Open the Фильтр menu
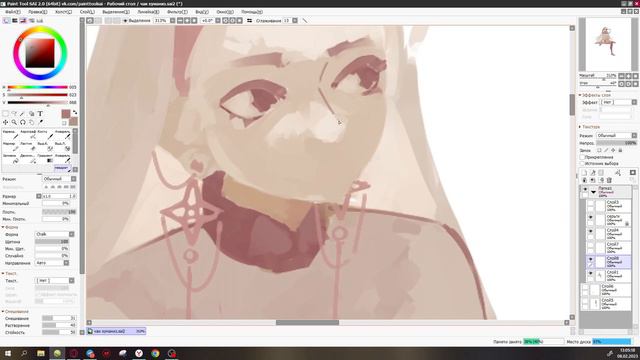Image resolution: width=640 pixels, height=360 pixels. tap(177, 12)
